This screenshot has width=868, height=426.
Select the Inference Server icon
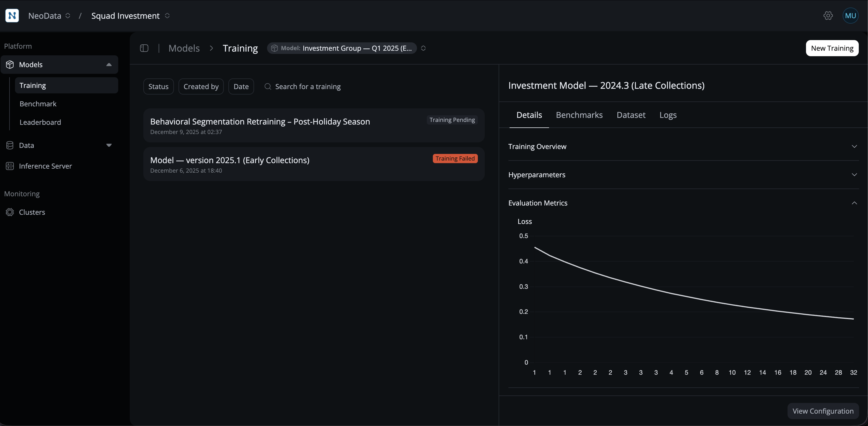(x=10, y=166)
